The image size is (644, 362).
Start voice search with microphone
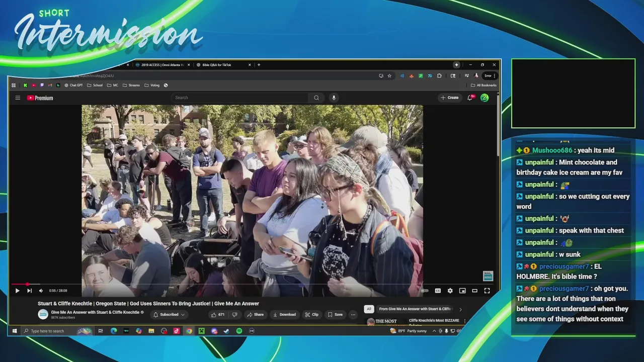click(334, 98)
